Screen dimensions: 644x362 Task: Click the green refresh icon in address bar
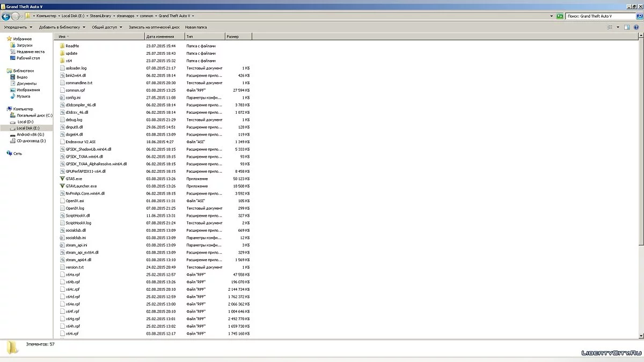point(560,16)
